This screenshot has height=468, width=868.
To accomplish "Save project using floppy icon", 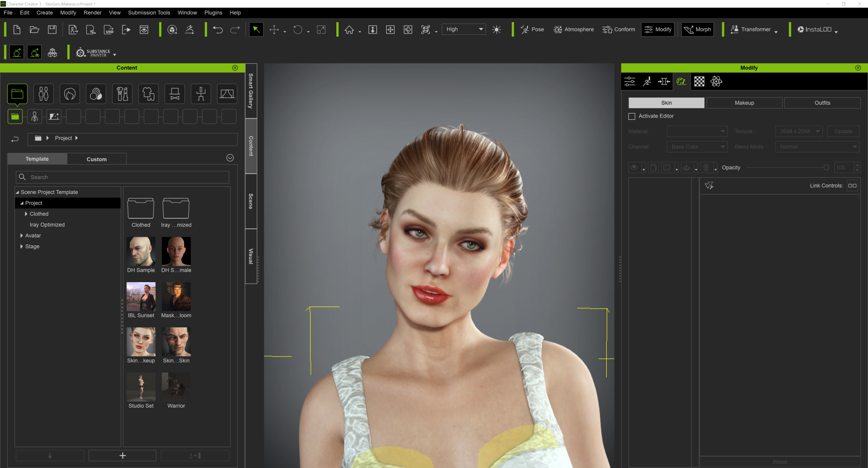I will (52, 30).
